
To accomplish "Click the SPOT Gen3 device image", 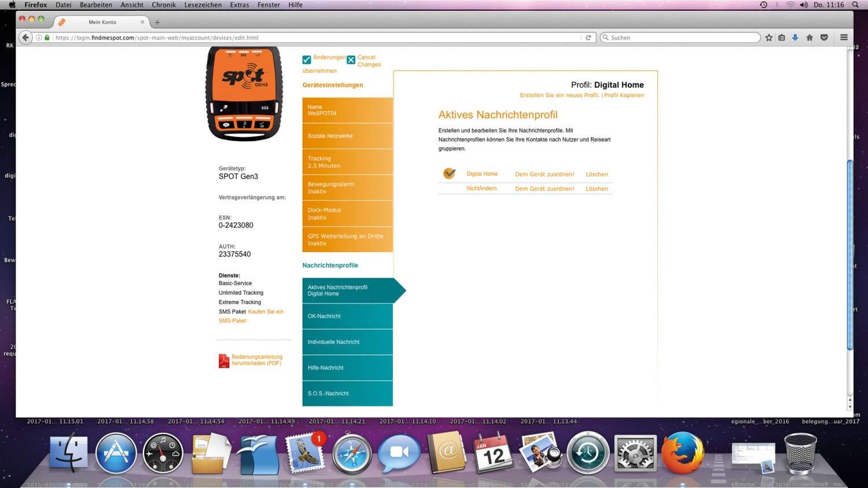I will (244, 94).
